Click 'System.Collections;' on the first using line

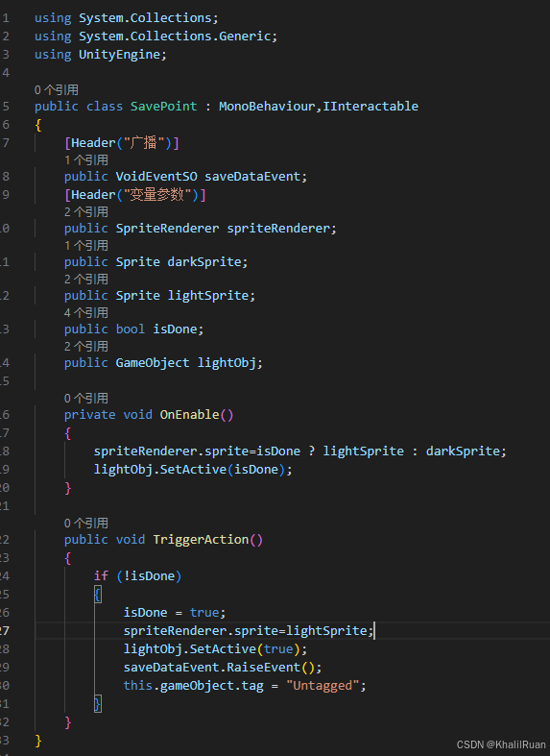coord(149,18)
